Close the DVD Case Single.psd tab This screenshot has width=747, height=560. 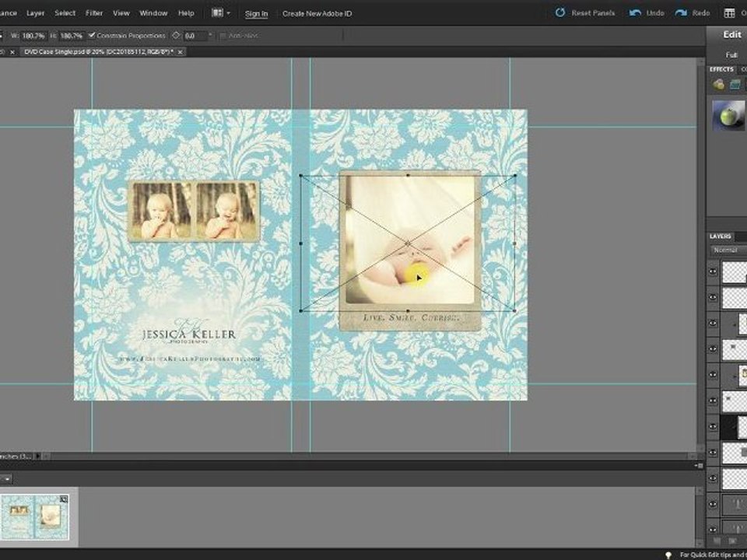coord(180,52)
